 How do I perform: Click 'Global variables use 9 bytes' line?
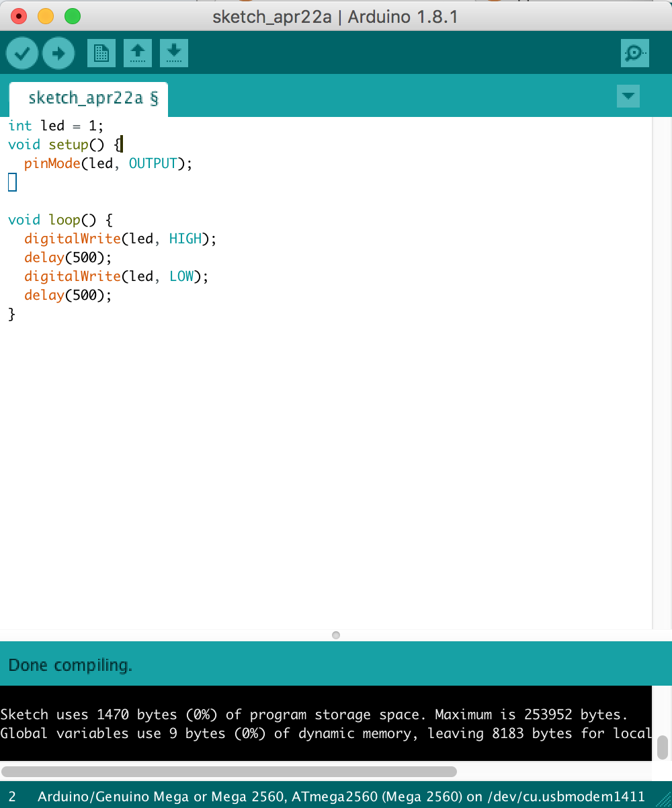[x=326, y=733]
